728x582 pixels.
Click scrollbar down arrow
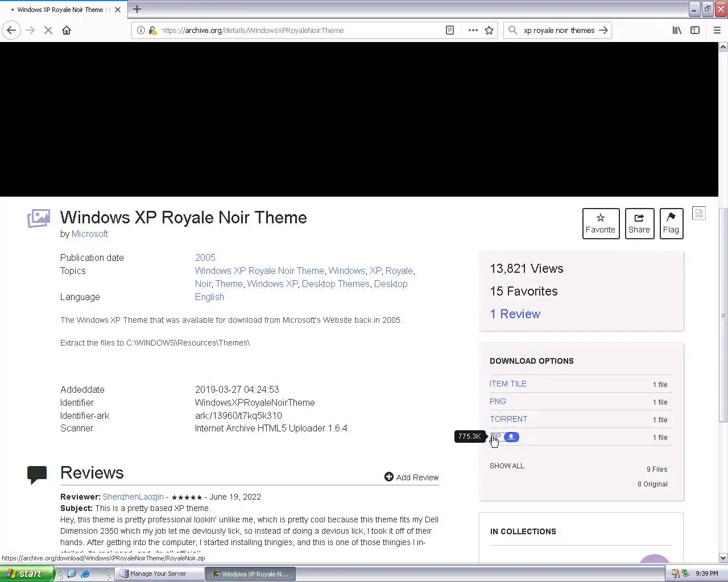723,558
